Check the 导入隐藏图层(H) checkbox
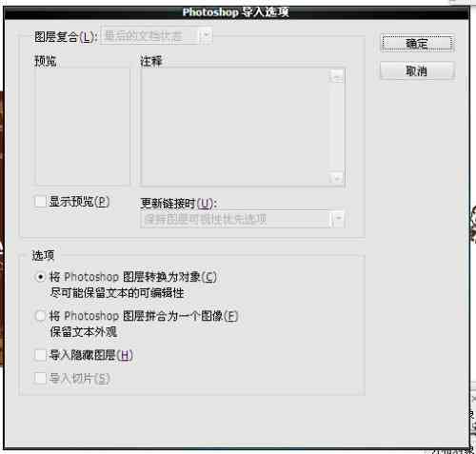The height and width of the screenshot is (454, 476). point(40,355)
